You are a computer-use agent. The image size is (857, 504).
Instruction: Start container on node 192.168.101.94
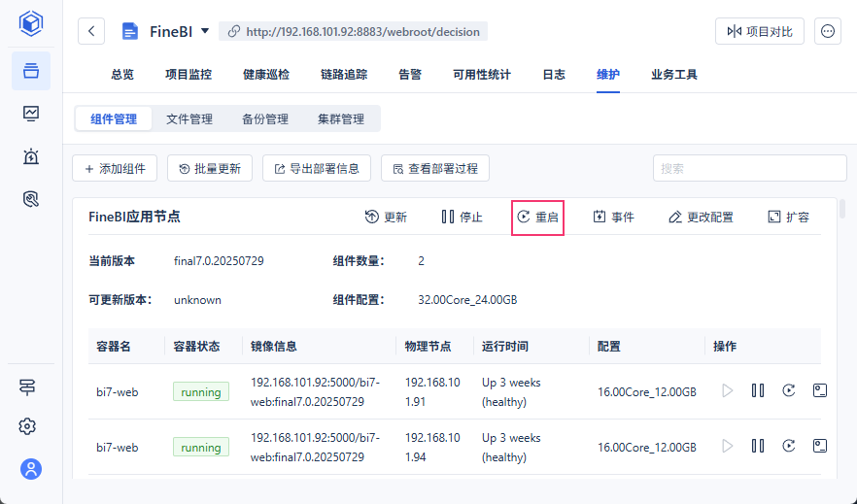pyautogui.click(x=727, y=446)
